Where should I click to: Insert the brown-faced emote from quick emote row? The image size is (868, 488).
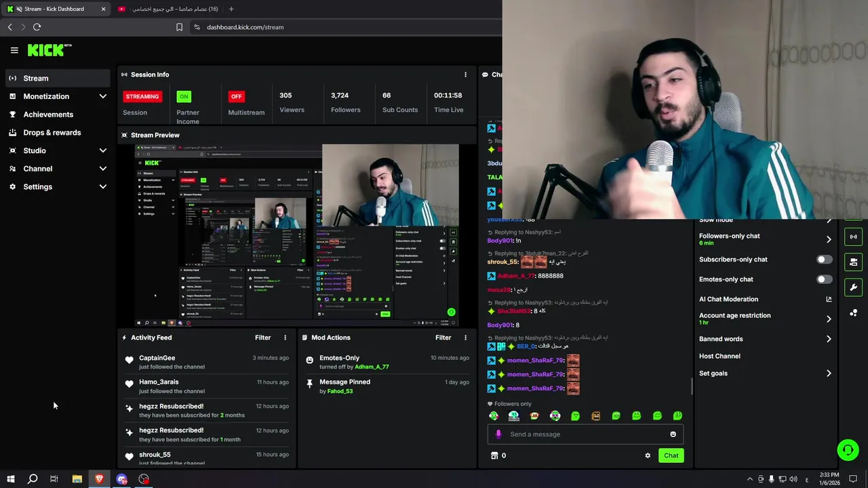(x=595, y=415)
